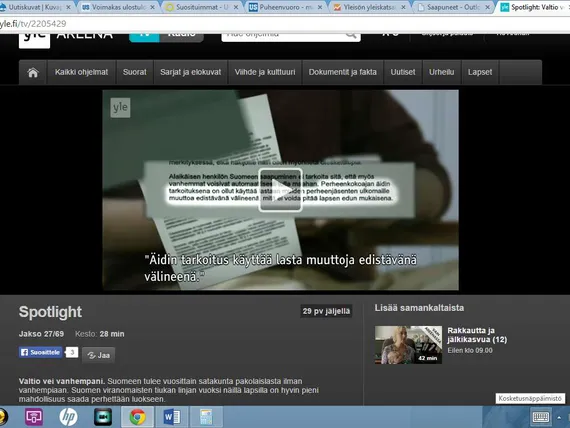Open Suorat section

tap(135, 72)
